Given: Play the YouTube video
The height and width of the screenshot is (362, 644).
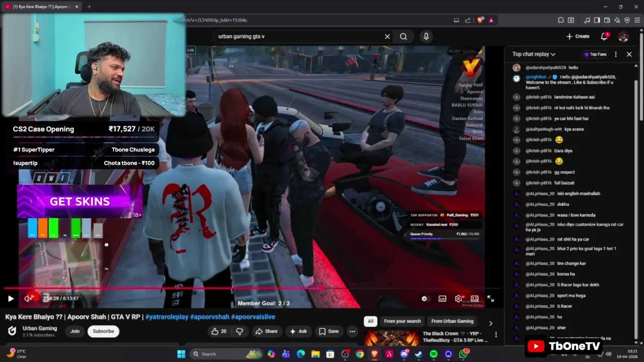Looking at the screenshot, I should 11,298.
